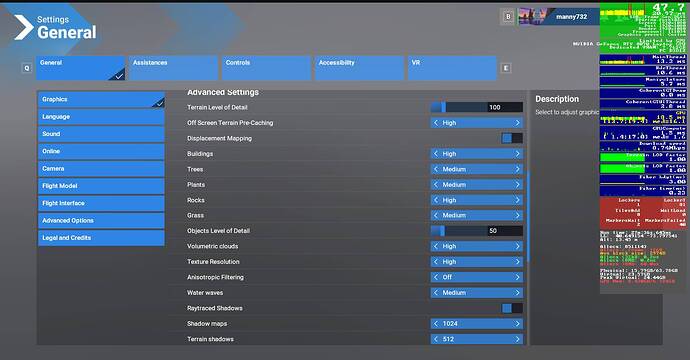Screen dimensions: 690x360
Task: Switch to the Controls tab
Action: [x=266, y=68]
